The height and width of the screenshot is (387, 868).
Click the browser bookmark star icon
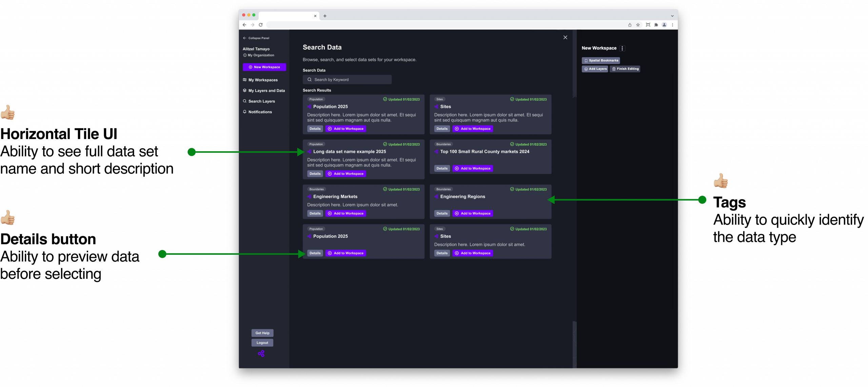pyautogui.click(x=638, y=25)
